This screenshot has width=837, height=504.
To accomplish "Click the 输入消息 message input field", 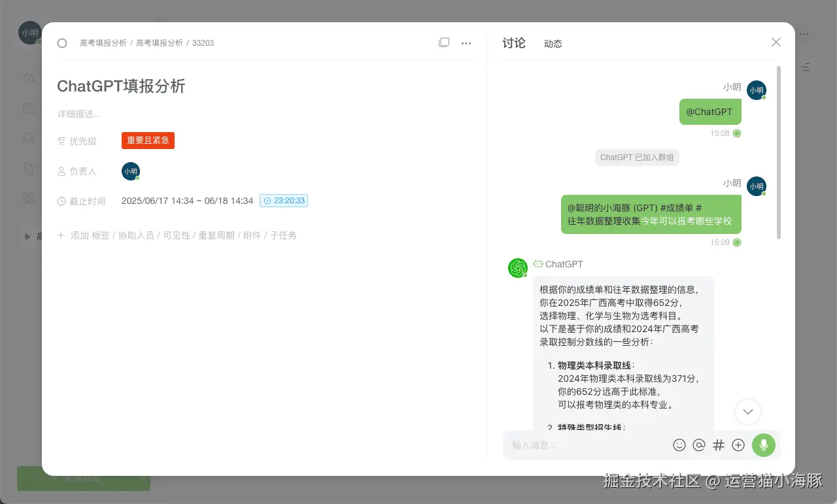I will coord(589,445).
